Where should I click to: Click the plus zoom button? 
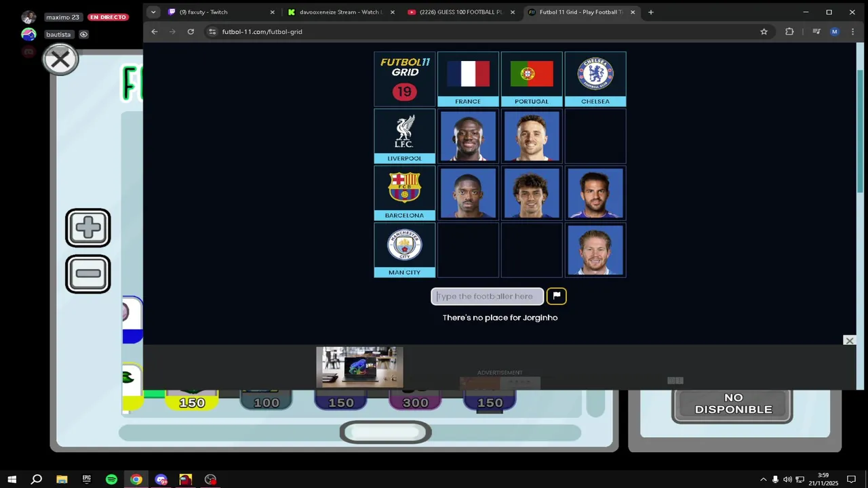point(88,228)
